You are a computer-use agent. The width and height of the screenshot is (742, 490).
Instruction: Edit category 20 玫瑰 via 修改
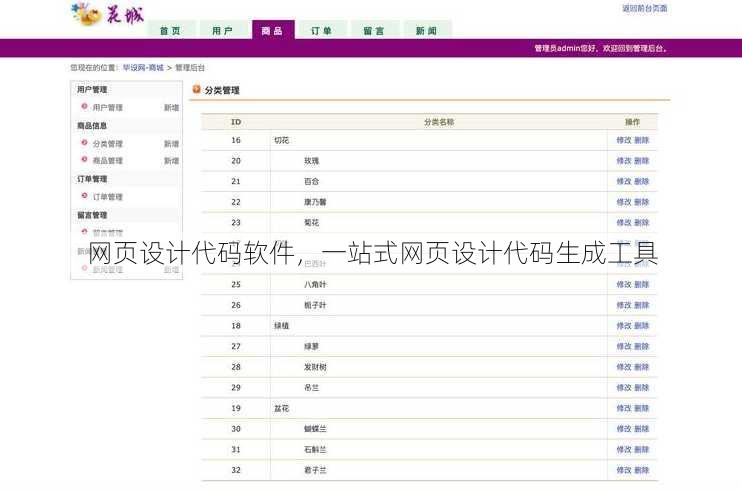click(624, 160)
